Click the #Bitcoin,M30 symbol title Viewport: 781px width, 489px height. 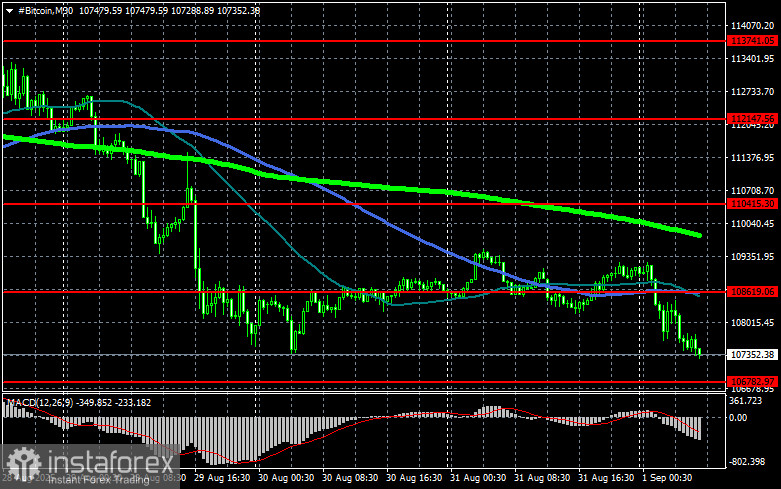pyautogui.click(x=45, y=10)
